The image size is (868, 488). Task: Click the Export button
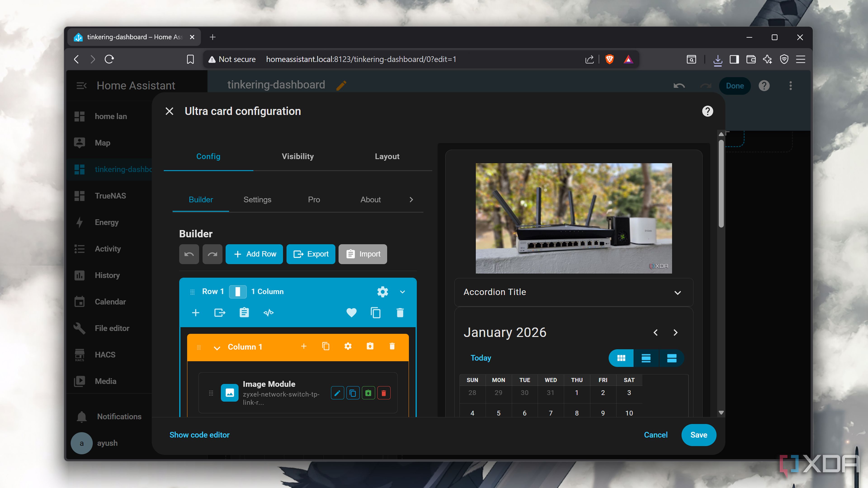point(311,254)
